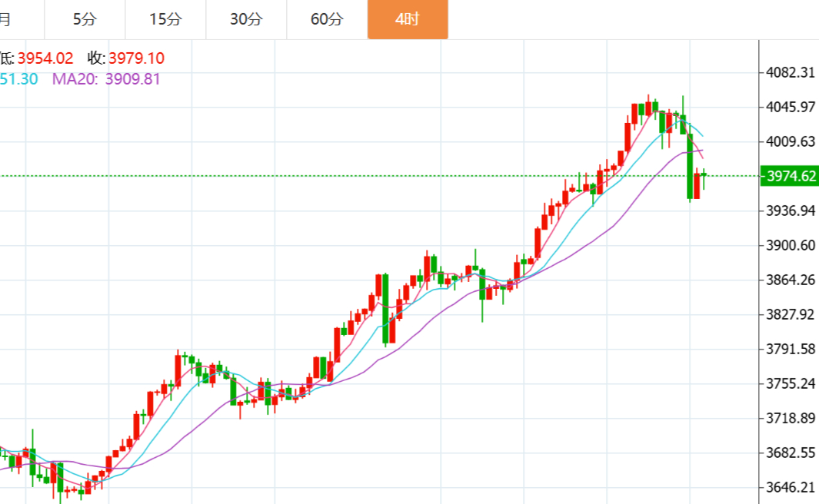Select the partially visible 月 tab
Screen dimensions: 819x504
[6, 19]
